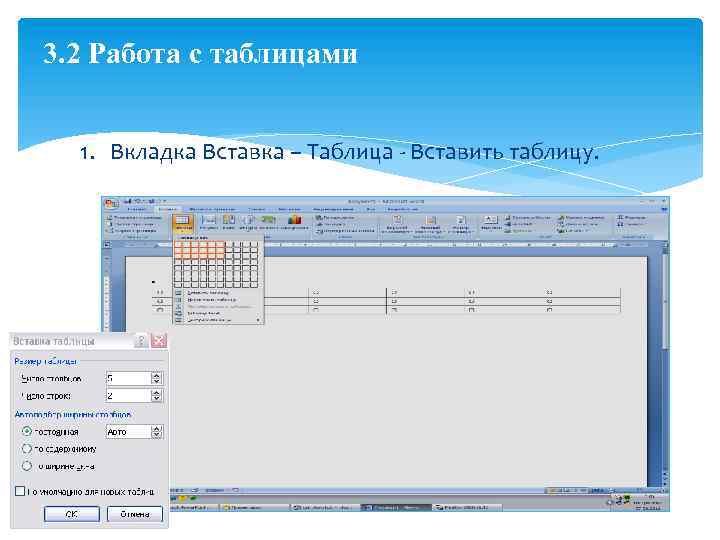
Task: Switch to the Ссылки tab
Action: click(257, 209)
